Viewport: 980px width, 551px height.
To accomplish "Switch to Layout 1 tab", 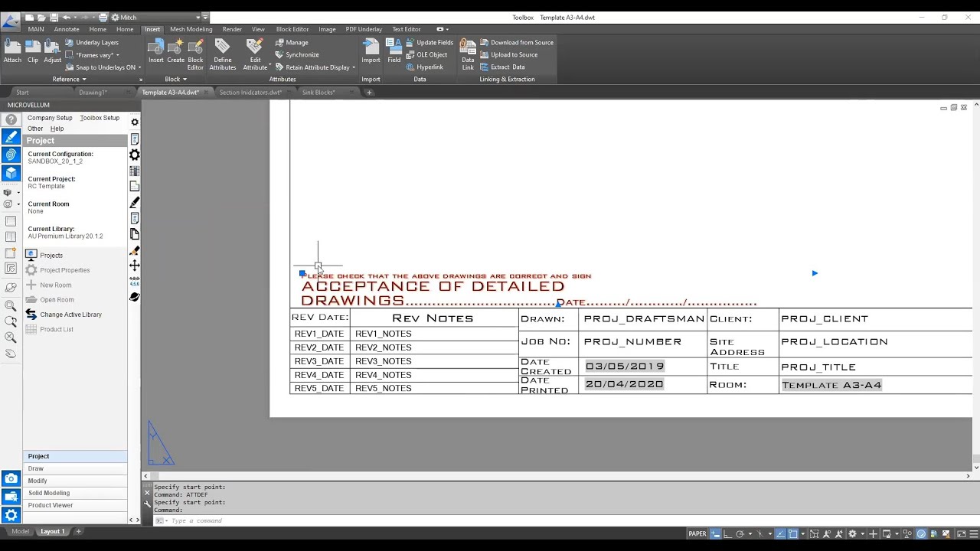I will tap(53, 531).
